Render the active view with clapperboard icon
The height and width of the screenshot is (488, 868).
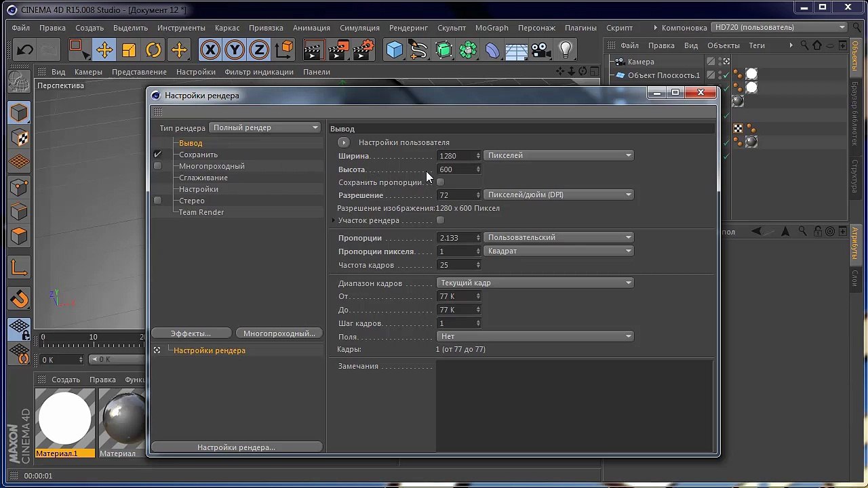pyautogui.click(x=313, y=50)
